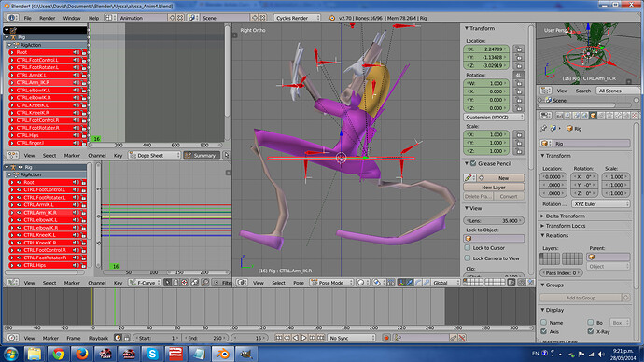Open the Playback menu in the timeline
This screenshot has height=362, width=644.
point(99,338)
